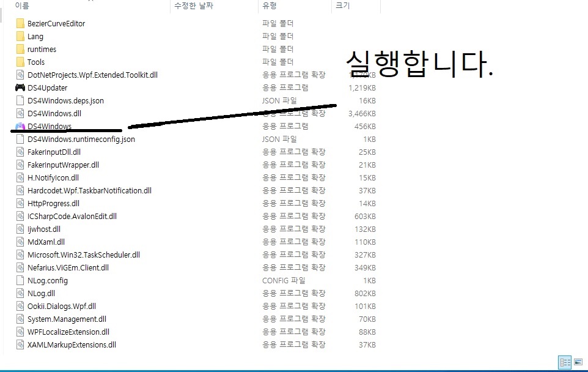Click the MdXaml.dll file icon
The image size is (588, 372).
coord(20,242)
